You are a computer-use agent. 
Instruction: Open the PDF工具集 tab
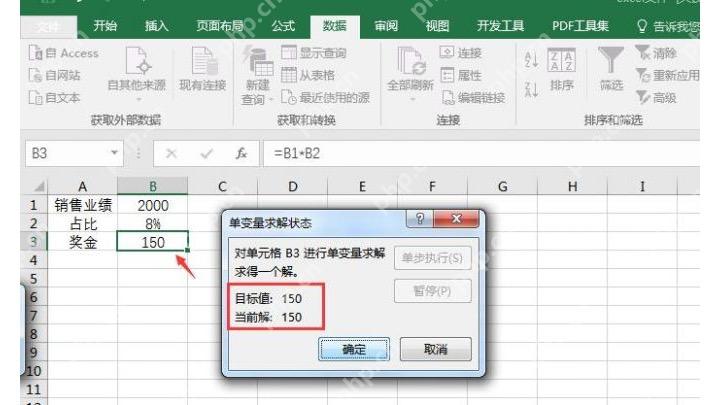coord(580,26)
